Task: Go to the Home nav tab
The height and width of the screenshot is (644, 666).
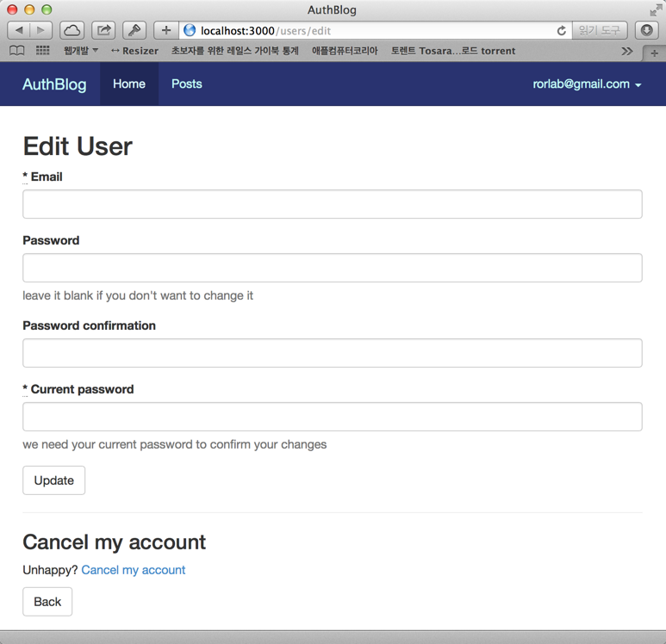Action: tap(129, 84)
